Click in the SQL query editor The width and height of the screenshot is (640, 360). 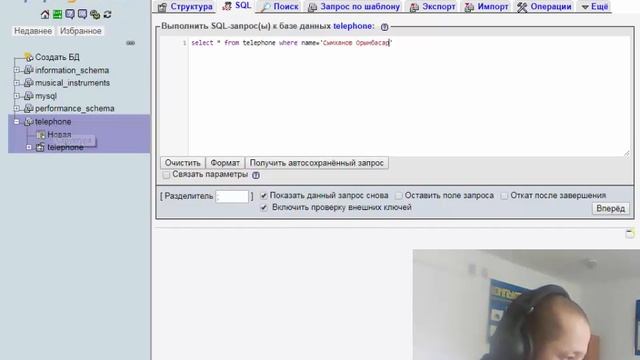(409, 96)
